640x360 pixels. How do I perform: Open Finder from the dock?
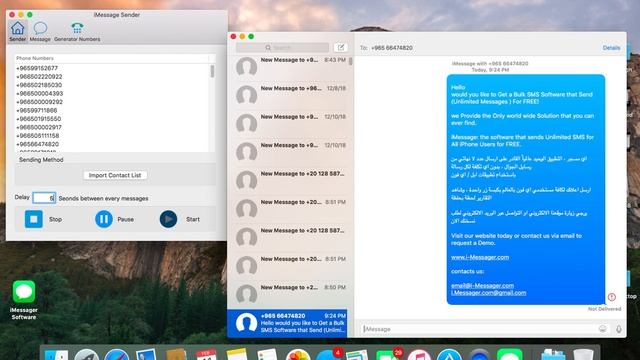(x=56, y=355)
